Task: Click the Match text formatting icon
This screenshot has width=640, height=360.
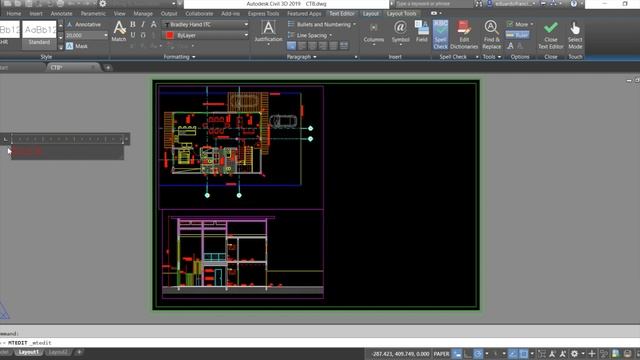Action: 119,31
